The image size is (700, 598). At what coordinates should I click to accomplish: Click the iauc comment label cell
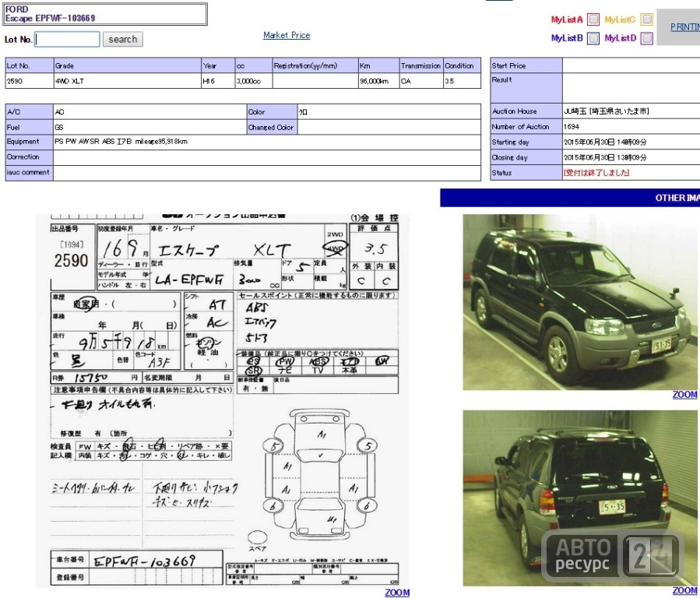[x=30, y=173]
